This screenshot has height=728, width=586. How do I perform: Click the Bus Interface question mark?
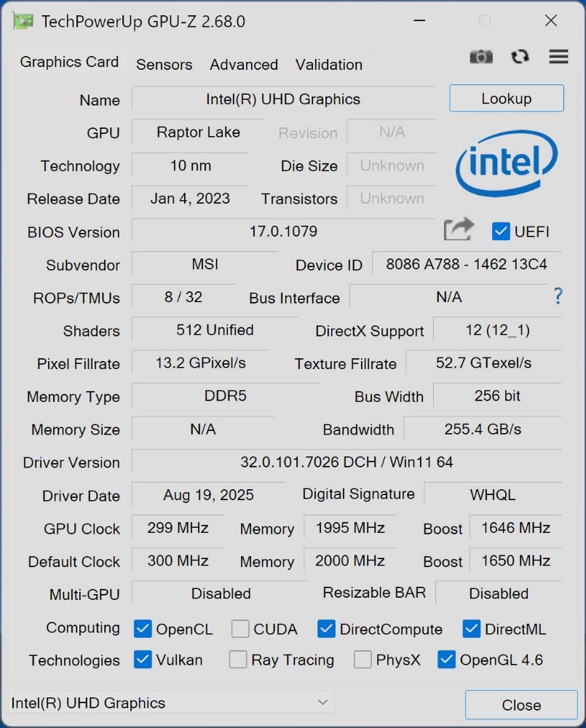(x=558, y=296)
